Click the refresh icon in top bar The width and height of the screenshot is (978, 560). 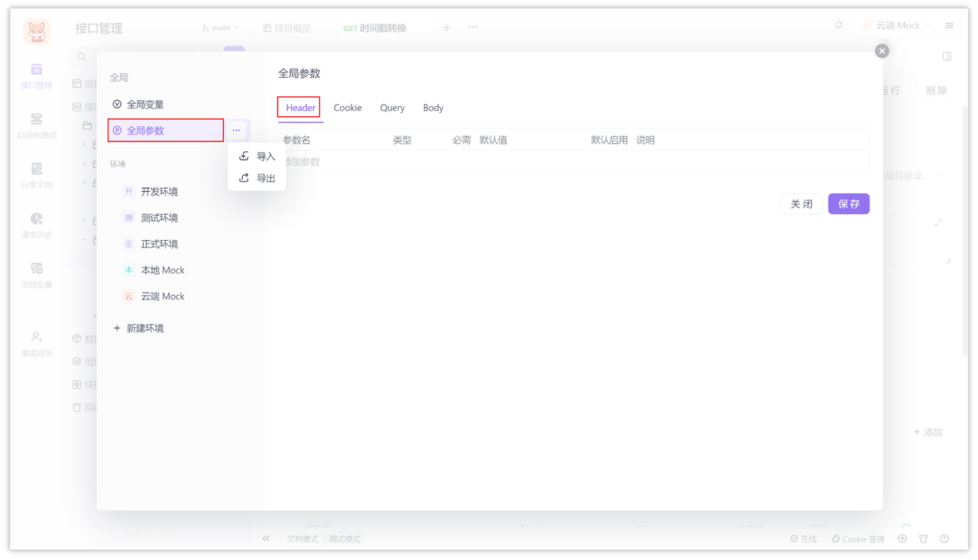coord(839,26)
